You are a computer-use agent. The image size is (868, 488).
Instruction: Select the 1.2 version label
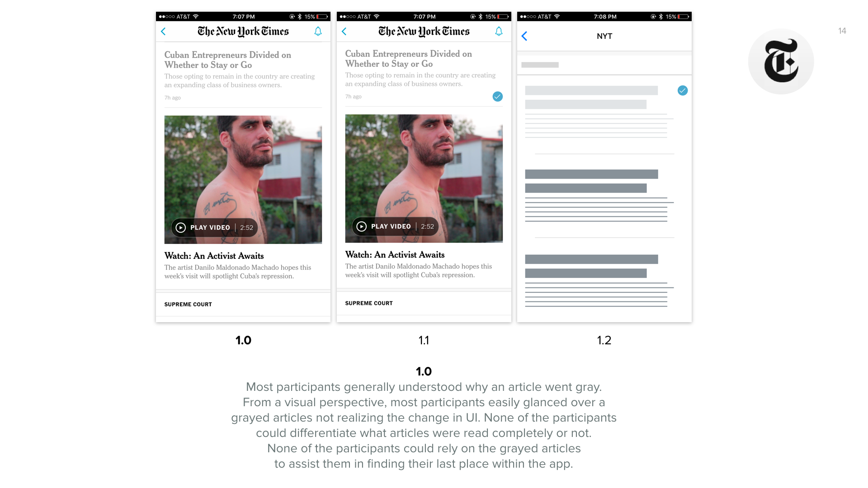[604, 340]
